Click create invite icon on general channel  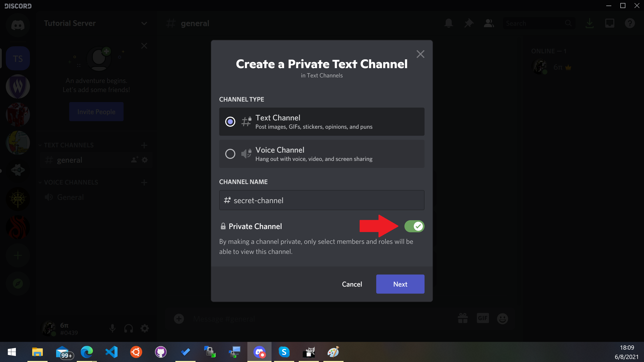135,160
